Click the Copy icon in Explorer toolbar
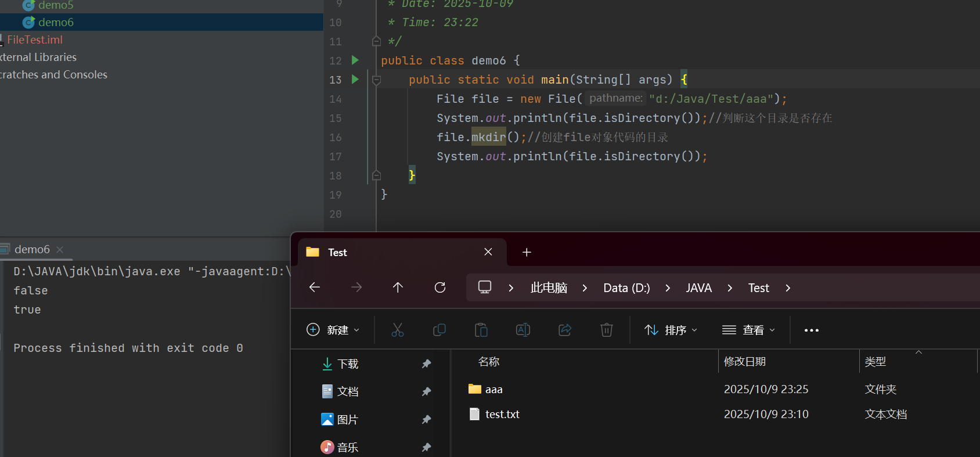 439,330
